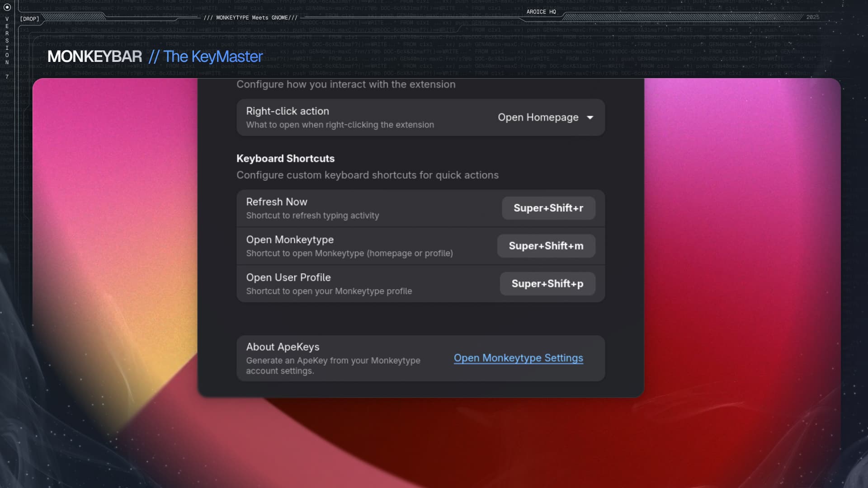Change the Super+Shift+p shortcut
Image resolution: width=868 pixels, height=488 pixels.
[547, 284]
